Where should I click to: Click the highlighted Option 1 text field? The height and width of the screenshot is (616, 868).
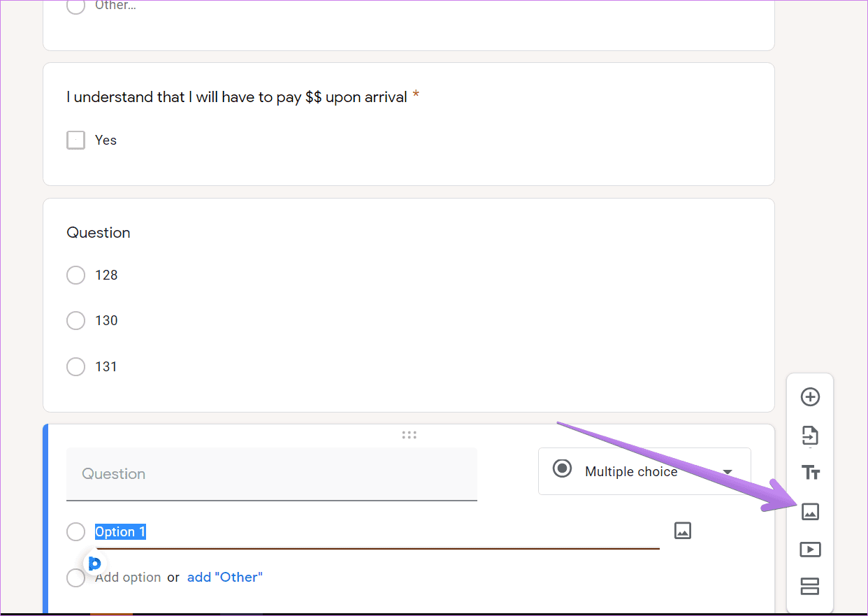pos(377,532)
